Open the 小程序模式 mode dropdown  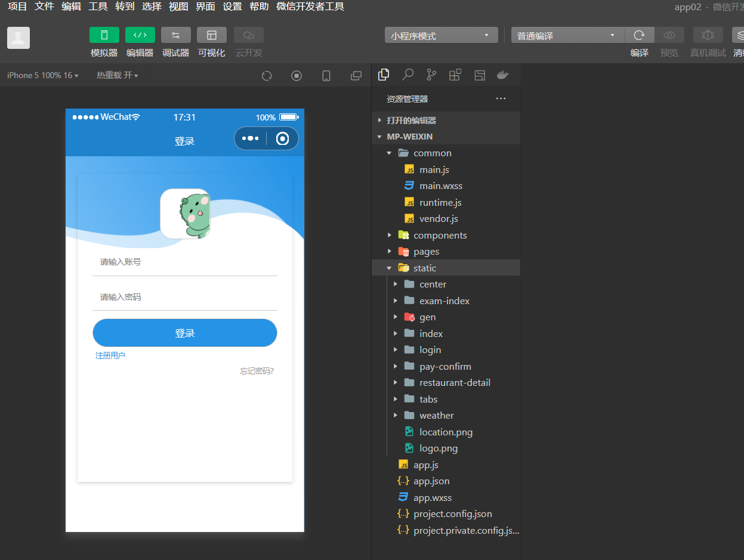(x=442, y=35)
